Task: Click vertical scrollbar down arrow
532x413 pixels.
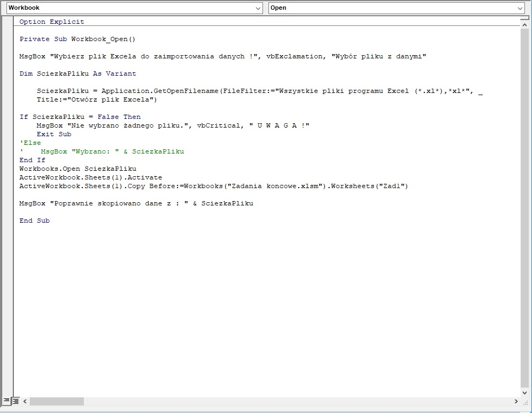Action: click(524, 392)
